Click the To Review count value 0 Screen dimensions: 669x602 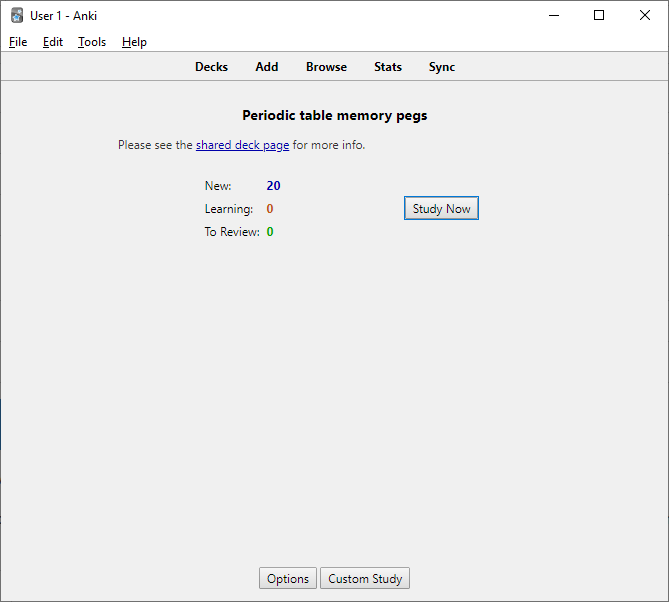coord(270,232)
